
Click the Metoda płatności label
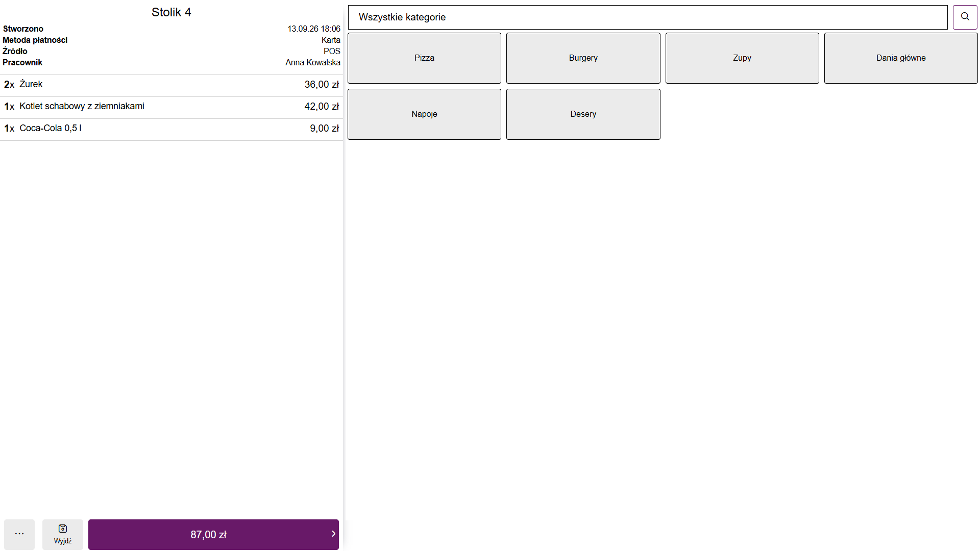coord(35,40)
